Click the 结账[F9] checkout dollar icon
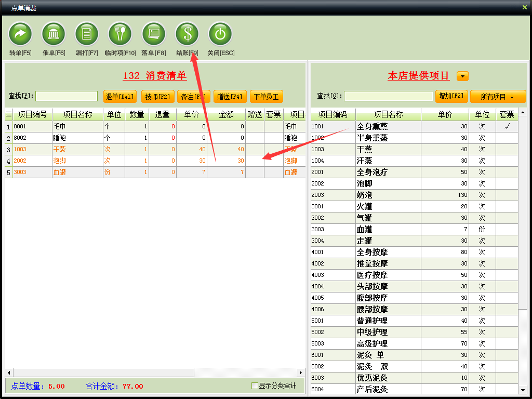 [187, 34]
